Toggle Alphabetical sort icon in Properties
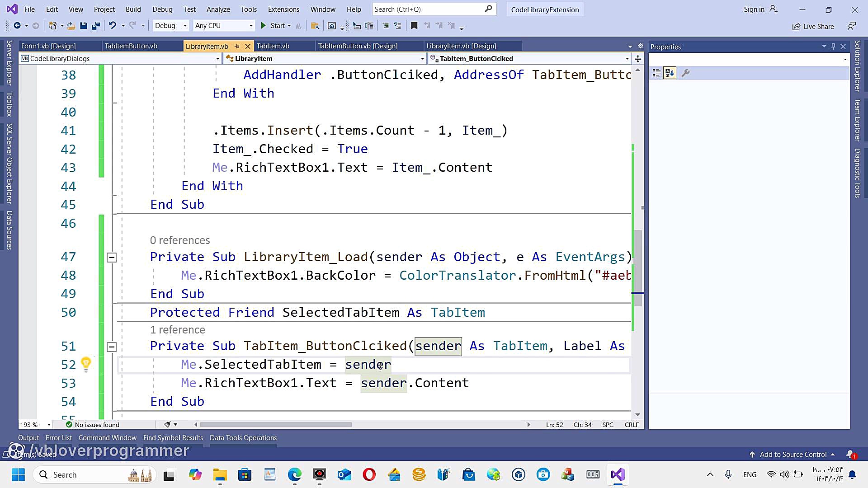Image resolution: width=868 pixels, height=488 pixels. tap(670, 73)
